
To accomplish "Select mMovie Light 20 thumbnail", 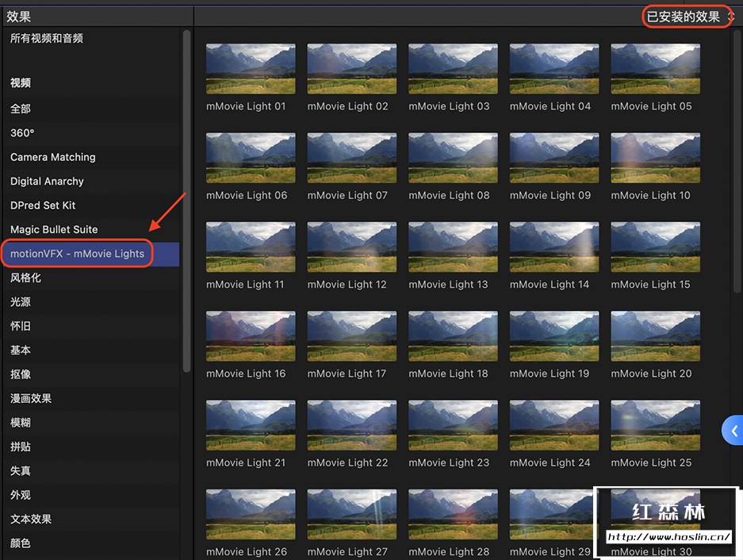I will point(655,336).
